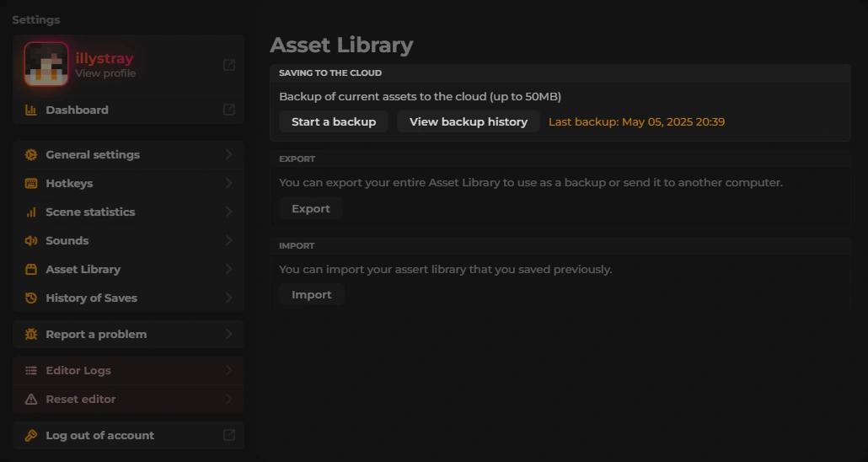Start a backup to the cloud
Viewport: 868px width, 462px height.
point(334,121)
